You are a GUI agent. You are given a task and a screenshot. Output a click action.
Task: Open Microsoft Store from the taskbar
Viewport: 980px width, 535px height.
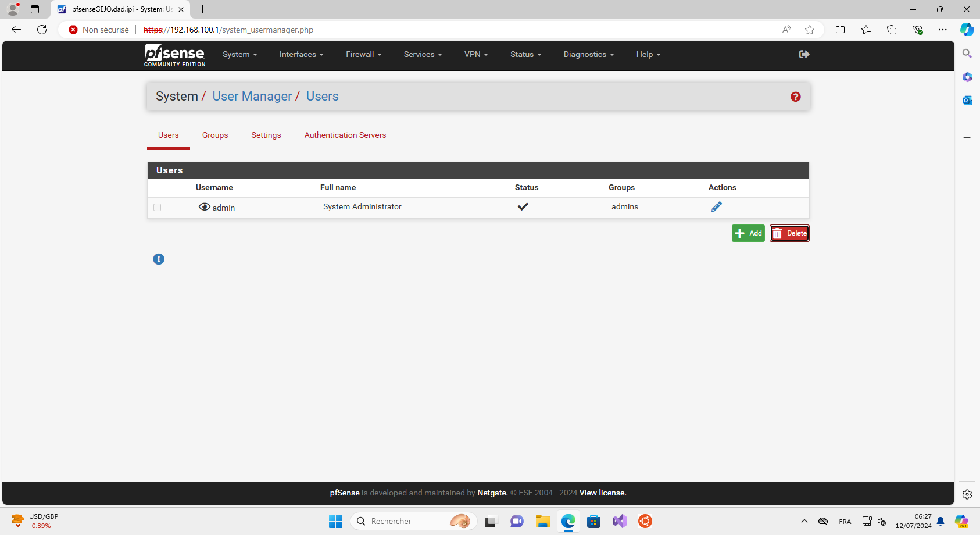click(594, 521)
